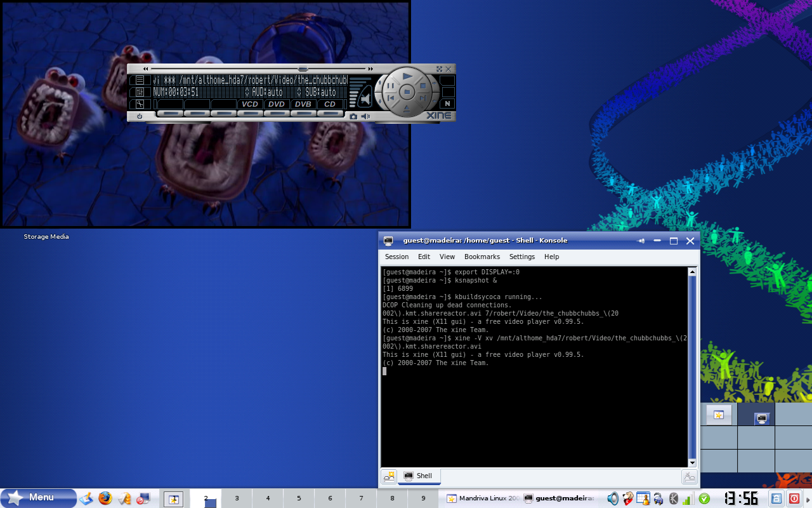This screenshot has width=812, height=508.
Task: Open the Edit menu in Konsole
Action: point(424,257)
